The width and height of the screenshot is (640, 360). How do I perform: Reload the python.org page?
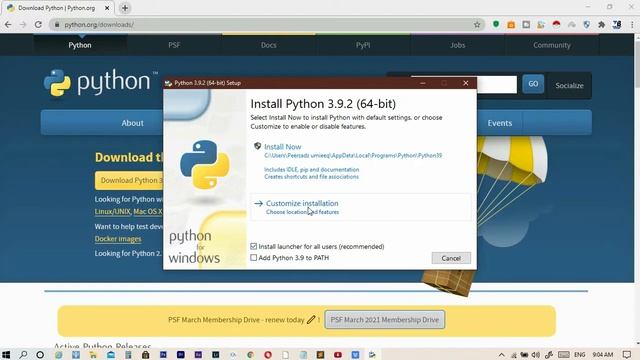(38, 24)
